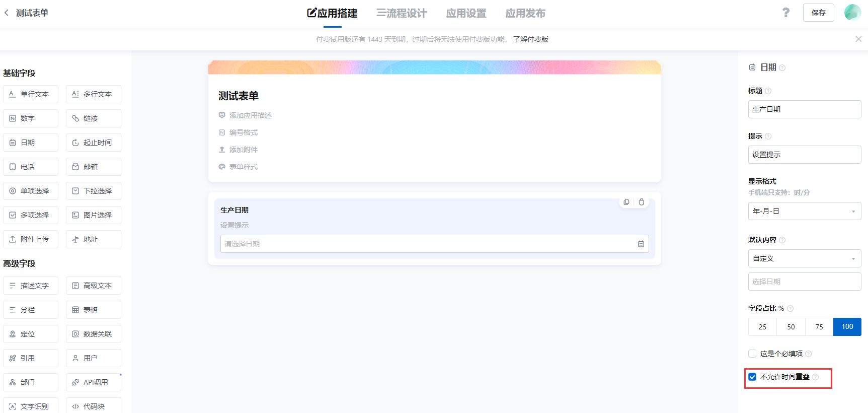This screenshot has height=413, width=868.
Task: Show help for 字段占比 label
Action: (791, 308)
